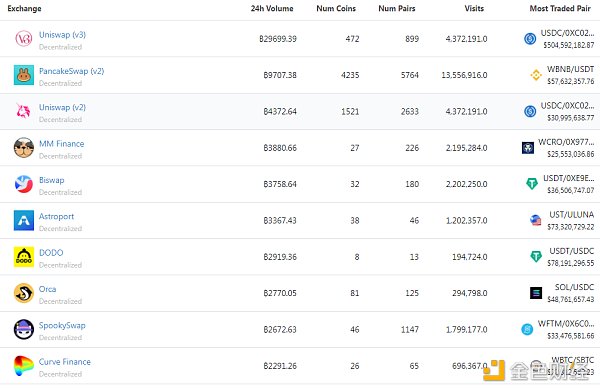Image resolution: width=600 pixels, height=392 pixels.
Task: Open the PancakeSwap (v2) exchange link
Action: click(x=72, y=71)
